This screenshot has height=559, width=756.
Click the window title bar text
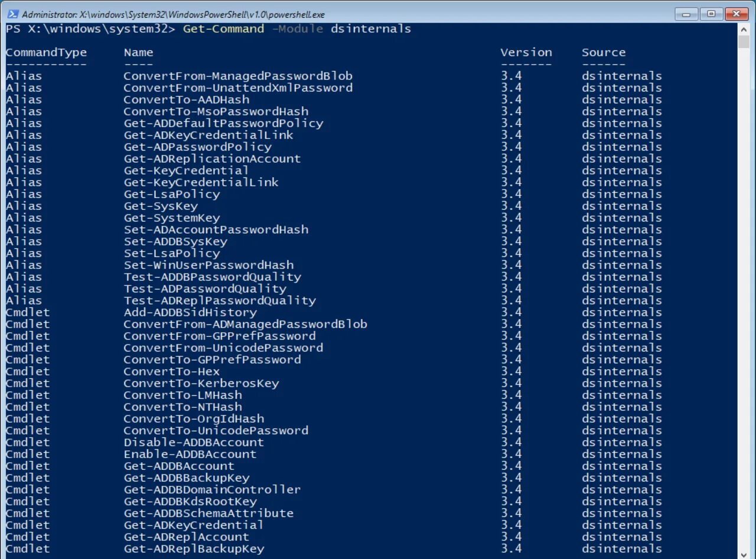(173, 14)
